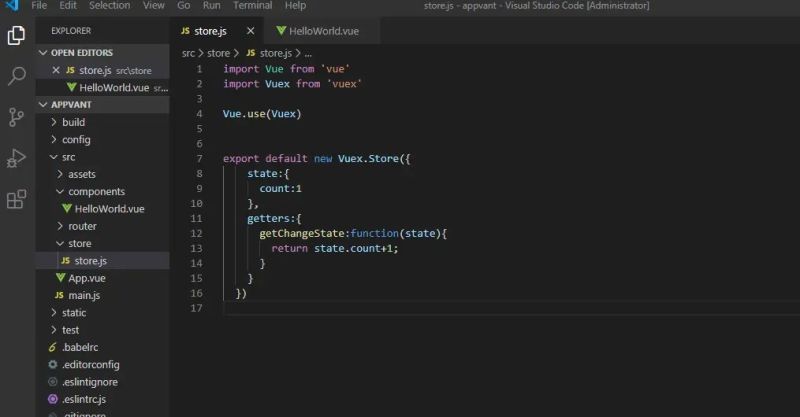Open the Go menu
The width and height of the screenshot is (800, 417).
(x=184, y=6)
